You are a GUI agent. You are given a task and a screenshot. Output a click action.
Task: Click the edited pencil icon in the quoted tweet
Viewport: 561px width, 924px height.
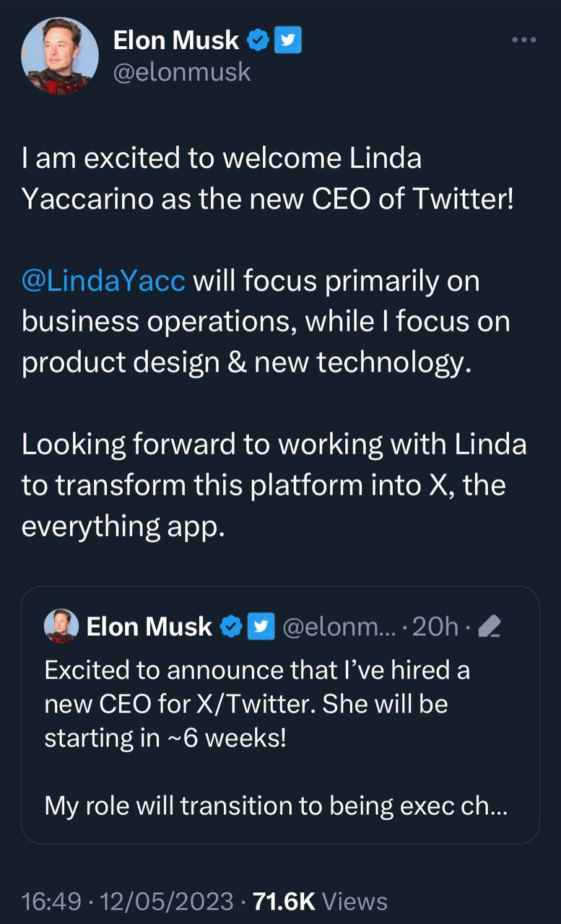pyautogui.click(x=490, y=628)
